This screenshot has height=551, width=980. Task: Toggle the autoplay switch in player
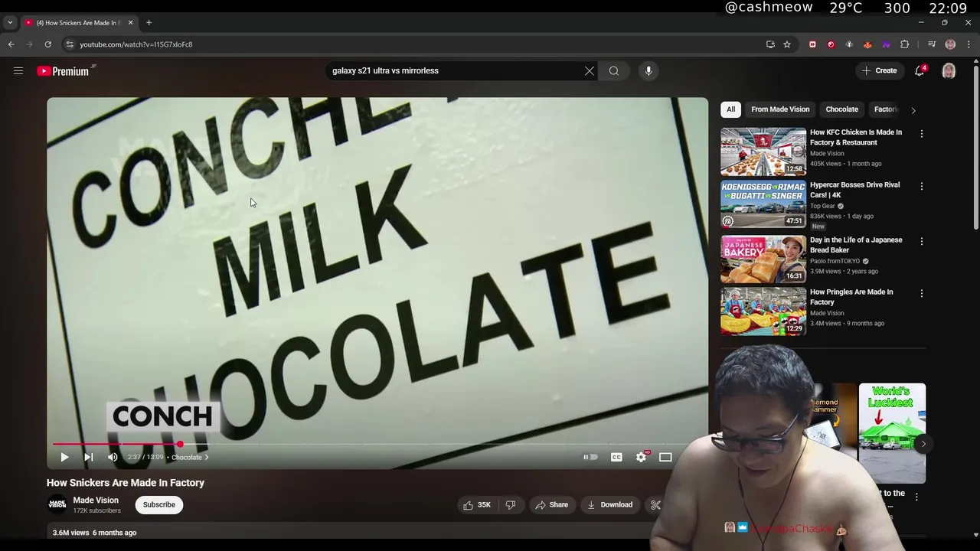(590, 457)
